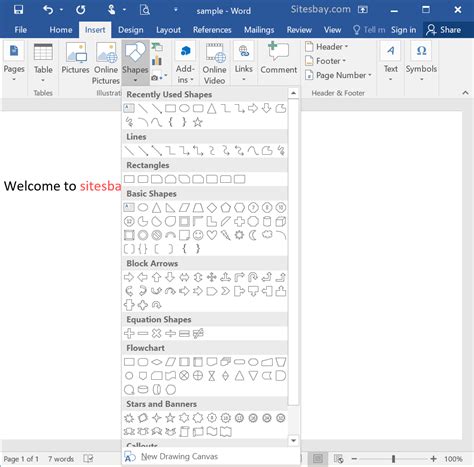Switch to Web Layout view button
This screenshot has height=467, width=474.
tap(339, 459)
